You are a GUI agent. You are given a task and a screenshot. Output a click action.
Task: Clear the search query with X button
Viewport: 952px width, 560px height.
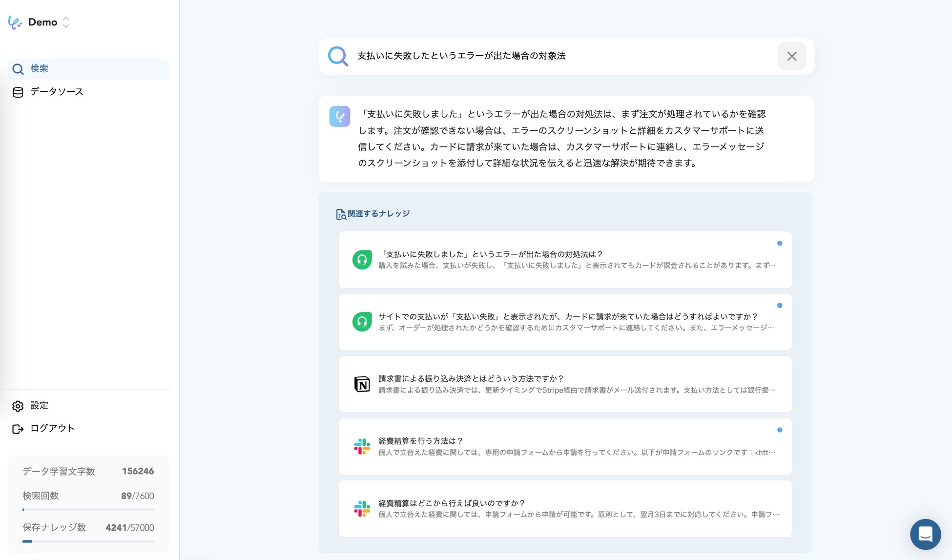791,56
